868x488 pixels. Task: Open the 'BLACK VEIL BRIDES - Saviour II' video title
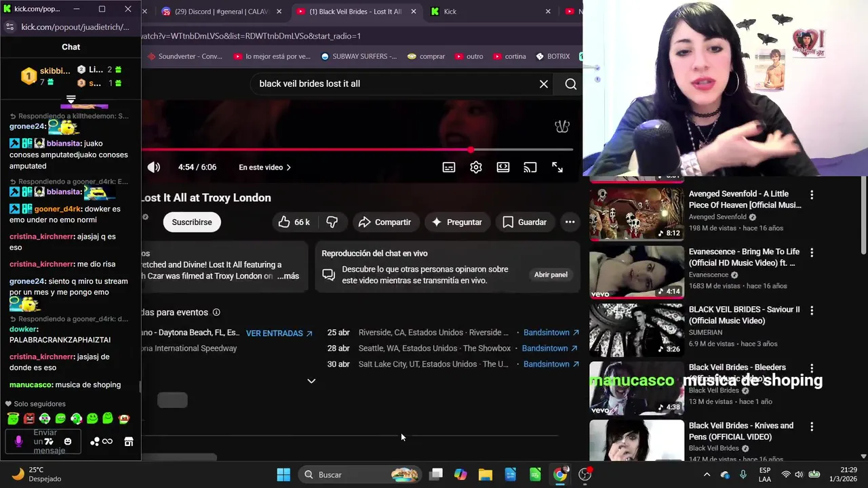pos(744,315)
